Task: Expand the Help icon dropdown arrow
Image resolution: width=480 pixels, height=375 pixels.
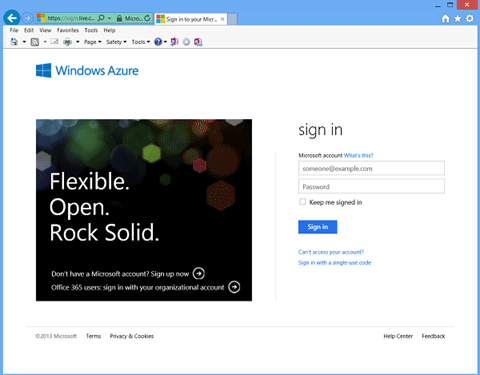Action: tap(165, 42)
